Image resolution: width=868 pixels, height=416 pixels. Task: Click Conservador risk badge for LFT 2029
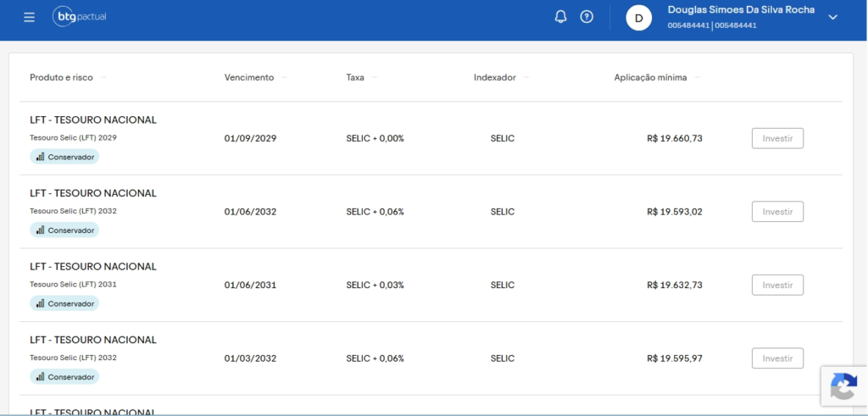tap(64, 157)
